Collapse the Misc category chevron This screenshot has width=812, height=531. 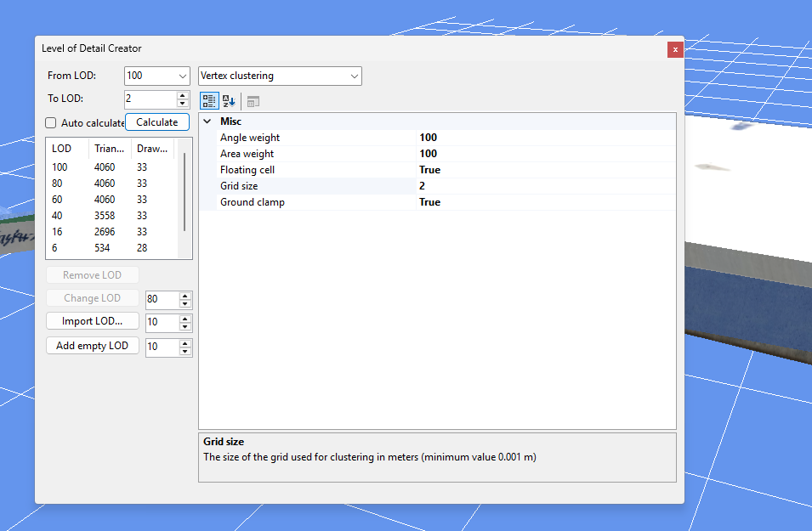click(207, 121)
